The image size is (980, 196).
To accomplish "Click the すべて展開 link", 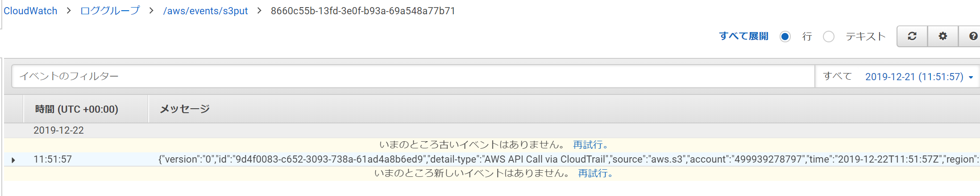I will point(743,36).
